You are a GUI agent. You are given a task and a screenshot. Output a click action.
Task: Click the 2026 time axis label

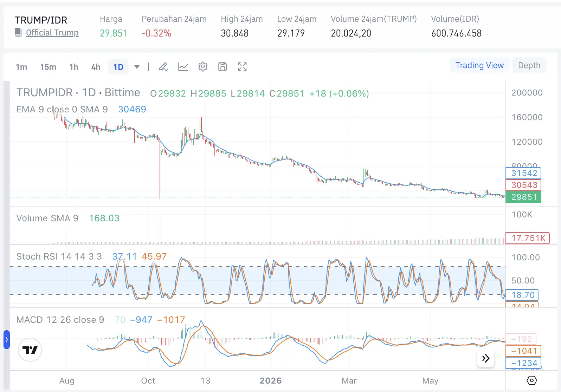pyautogui.click(x=271, y=381)
